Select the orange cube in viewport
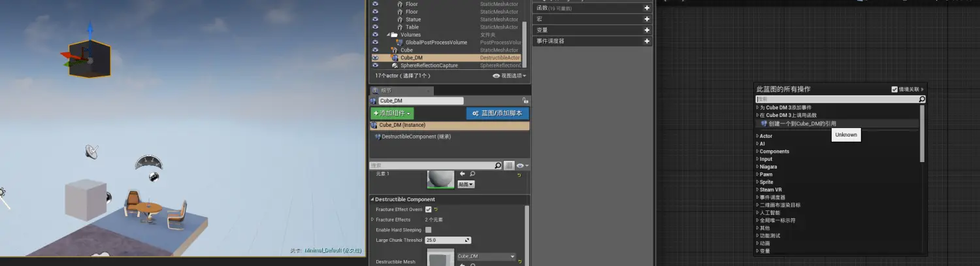The width and height of the screenshot is (980, 266). [x=90, y=58]
